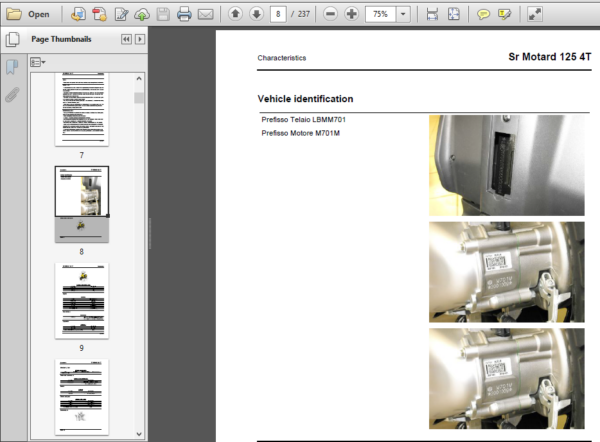The height and width of the screenshot is (442, 600).
Task: Click the total page count 237
Action: (x=304, y=14)
